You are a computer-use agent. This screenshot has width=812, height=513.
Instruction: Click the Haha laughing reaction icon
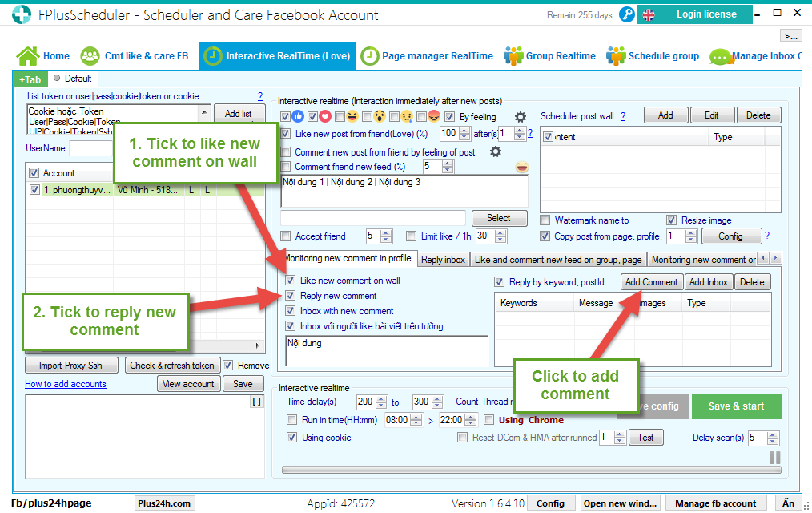(352, 116)
